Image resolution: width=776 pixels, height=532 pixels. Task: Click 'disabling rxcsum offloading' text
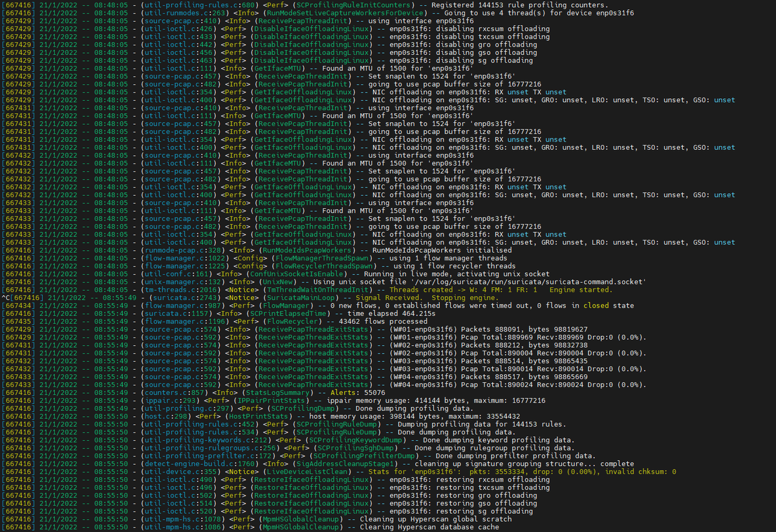point(493,29)
